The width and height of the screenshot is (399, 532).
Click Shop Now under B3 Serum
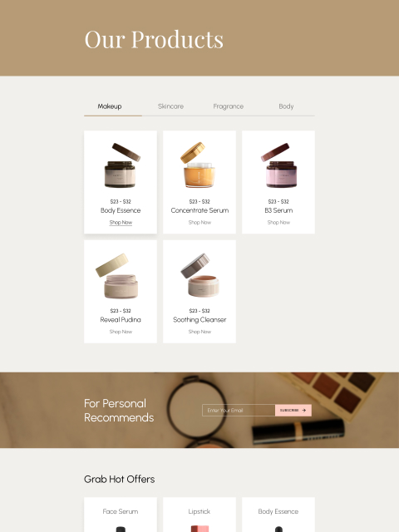point(278,223)
